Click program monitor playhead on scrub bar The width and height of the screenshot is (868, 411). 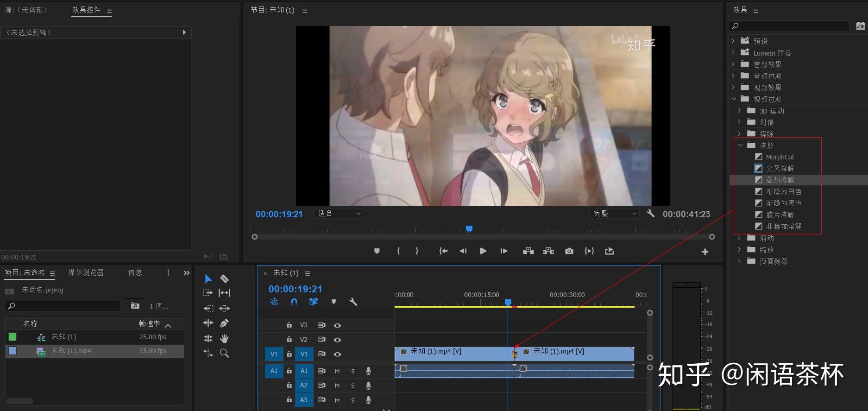click(x=469, y=228)
